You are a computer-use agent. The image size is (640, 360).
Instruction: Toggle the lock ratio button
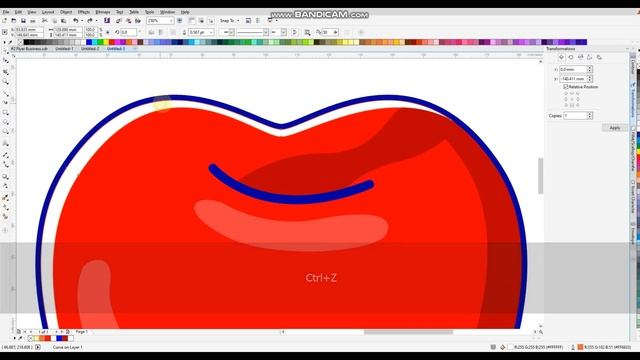point(107,32)
